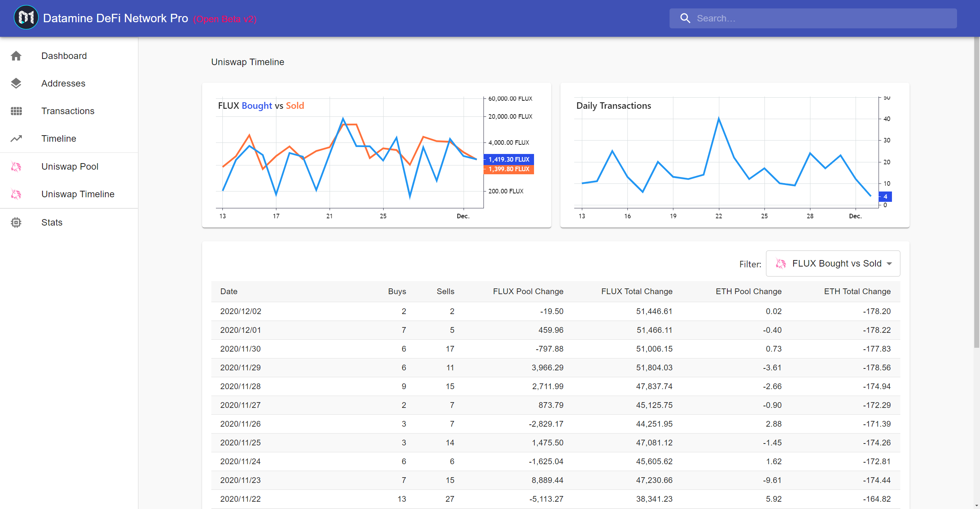Screen dimensions: 980x509
Task: Click the ETH Pool Change column header
Action: tap(748, 291)
